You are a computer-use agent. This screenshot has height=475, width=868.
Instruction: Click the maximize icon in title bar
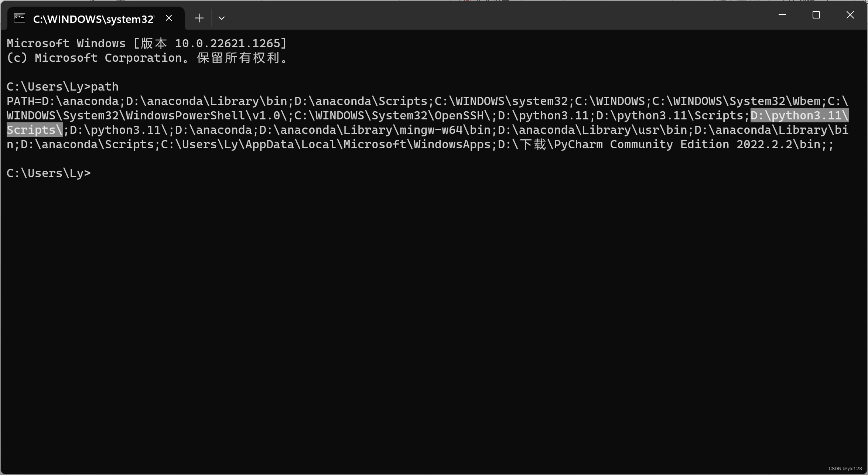click(x=816, y=15)
